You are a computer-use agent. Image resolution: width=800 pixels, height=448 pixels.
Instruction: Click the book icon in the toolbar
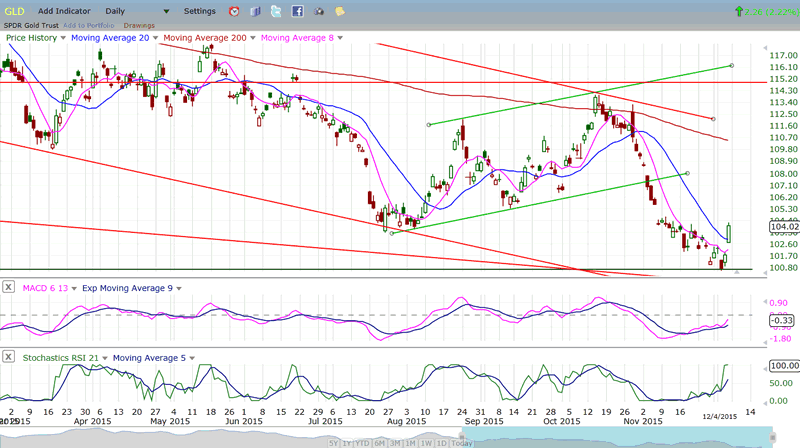point(254,11)
